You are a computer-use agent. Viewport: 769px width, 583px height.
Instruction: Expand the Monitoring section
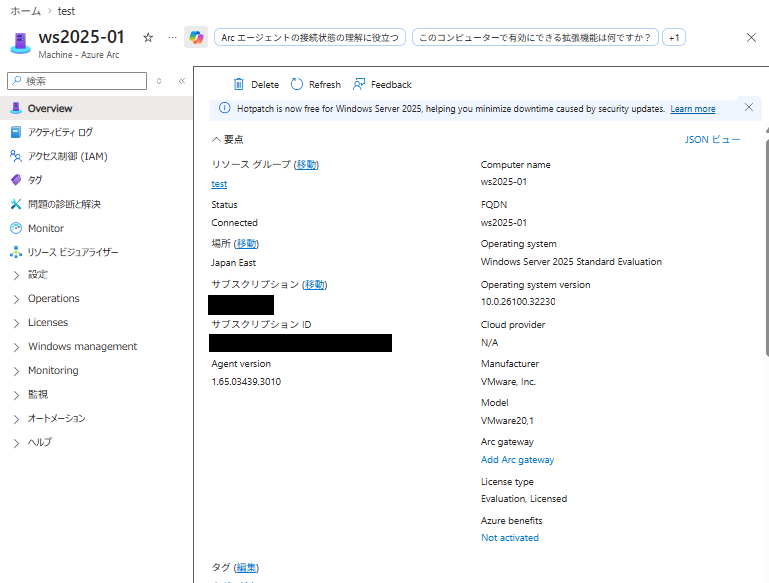tap(17, 371)
